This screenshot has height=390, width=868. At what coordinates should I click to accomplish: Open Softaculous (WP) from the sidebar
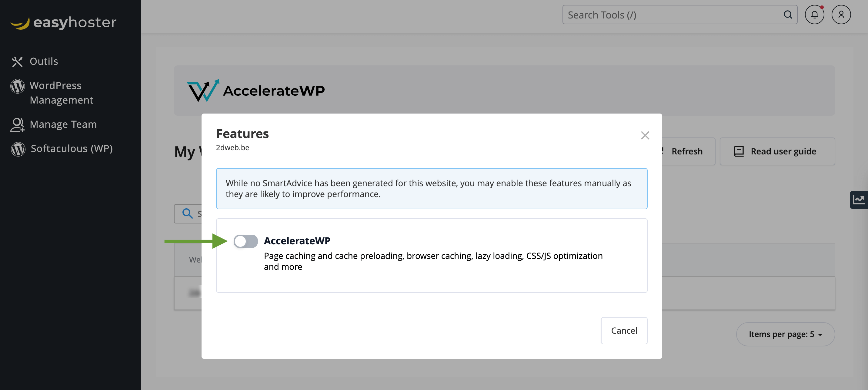coord(72,149)
